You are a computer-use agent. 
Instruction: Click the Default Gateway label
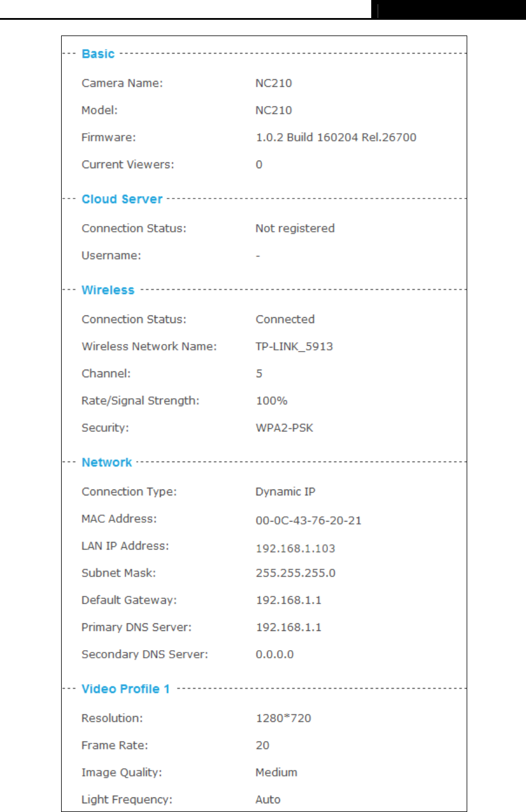point(129,600)
